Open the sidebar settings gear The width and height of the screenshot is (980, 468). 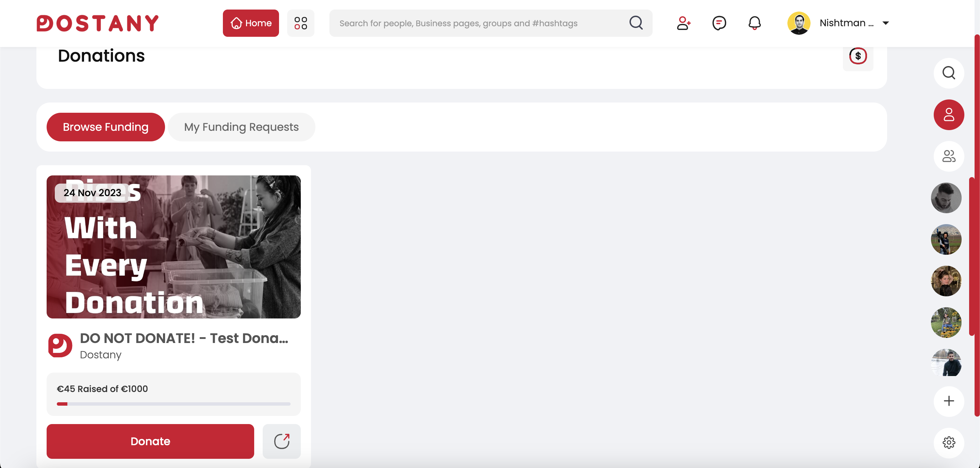pyautogui.click(x=948, y=442)
